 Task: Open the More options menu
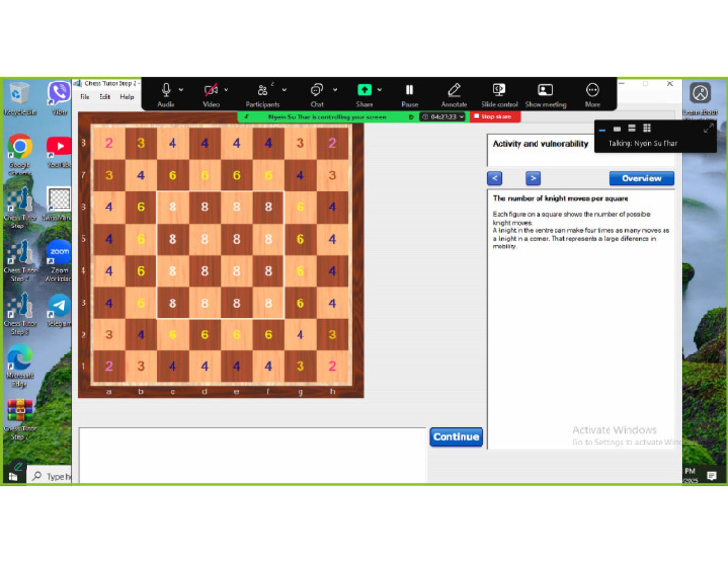(x=592, y=95)
